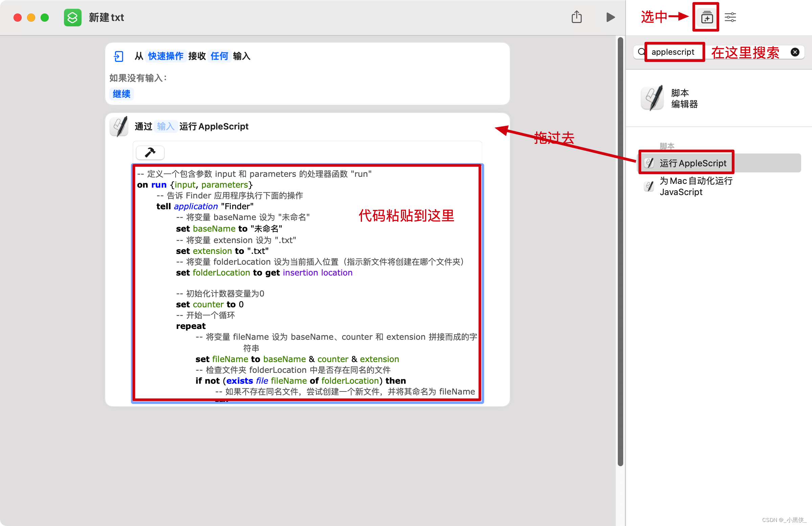Click the JavaScript action icon
The height and width of the screenshot is (526, 812).
[x=649, y=186]
